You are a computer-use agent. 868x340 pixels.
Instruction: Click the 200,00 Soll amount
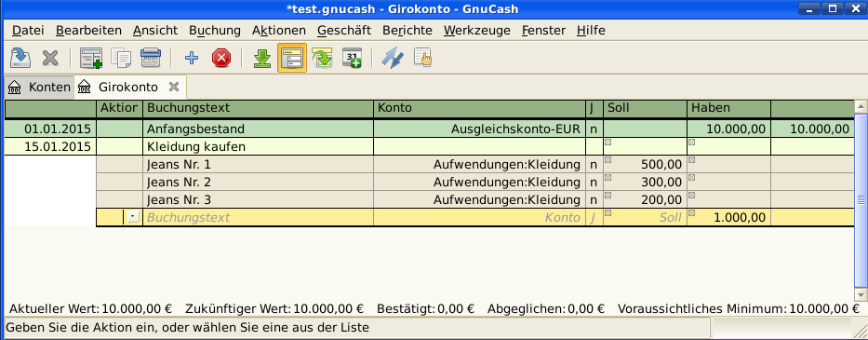(646, 200)
